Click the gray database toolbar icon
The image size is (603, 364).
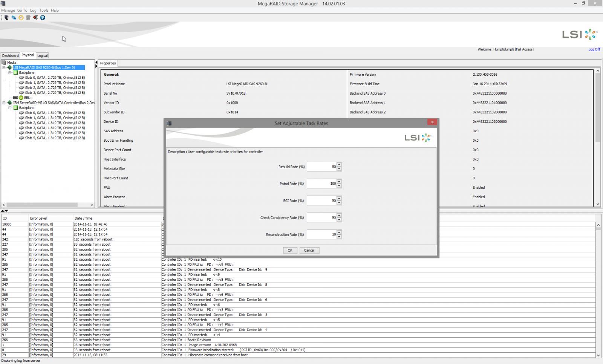[28, 18]
